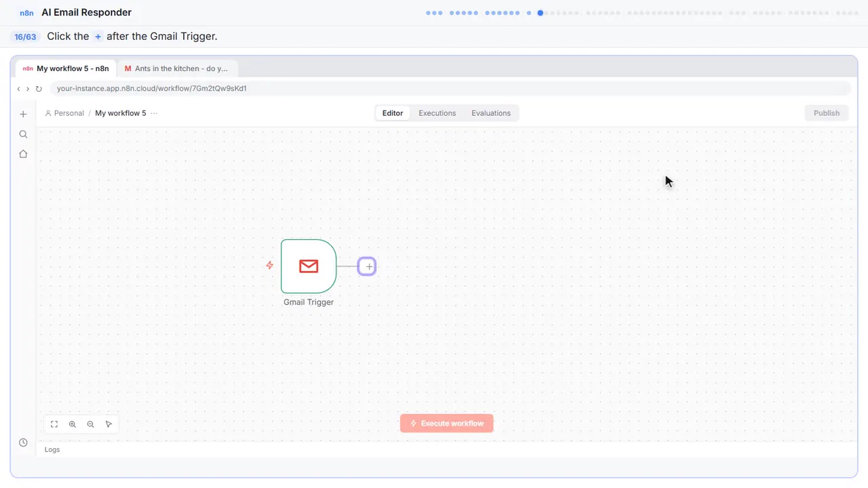Click the 16/63 step counter badge
The width and height of the screenshot is (868, 488).
(x=26, y=37)
